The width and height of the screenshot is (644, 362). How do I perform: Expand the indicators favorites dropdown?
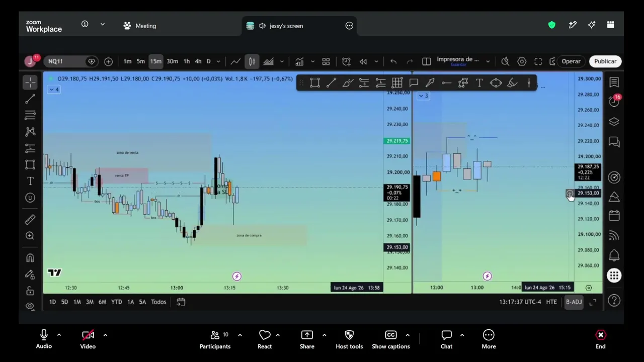312,61
